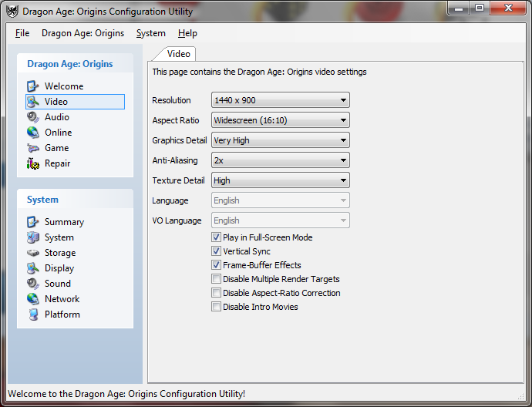This screenshot has width=532, height=407.
Task: Enable Disable Multiple Render Targets
Action: tap(216, 279)
